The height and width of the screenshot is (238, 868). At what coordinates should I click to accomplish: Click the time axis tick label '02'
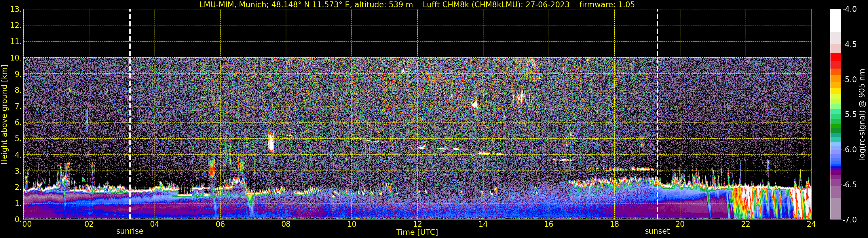(x=89, y=224)
